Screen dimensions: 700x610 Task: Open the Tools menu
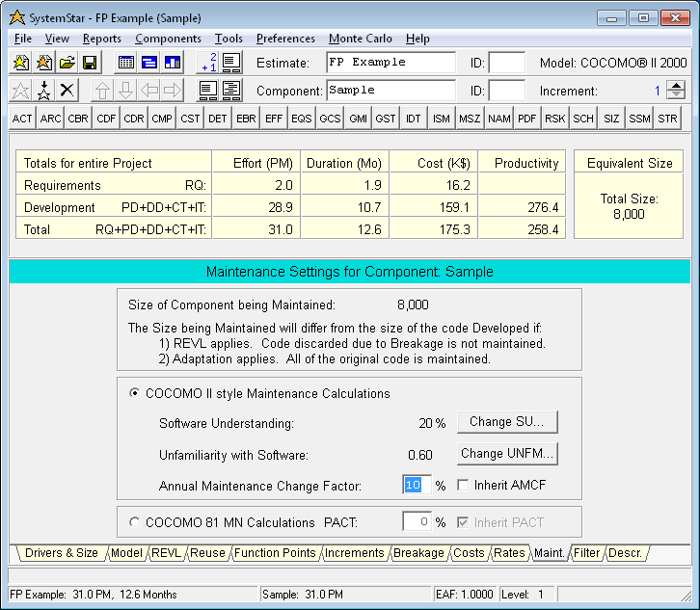[x=229, y=39]
